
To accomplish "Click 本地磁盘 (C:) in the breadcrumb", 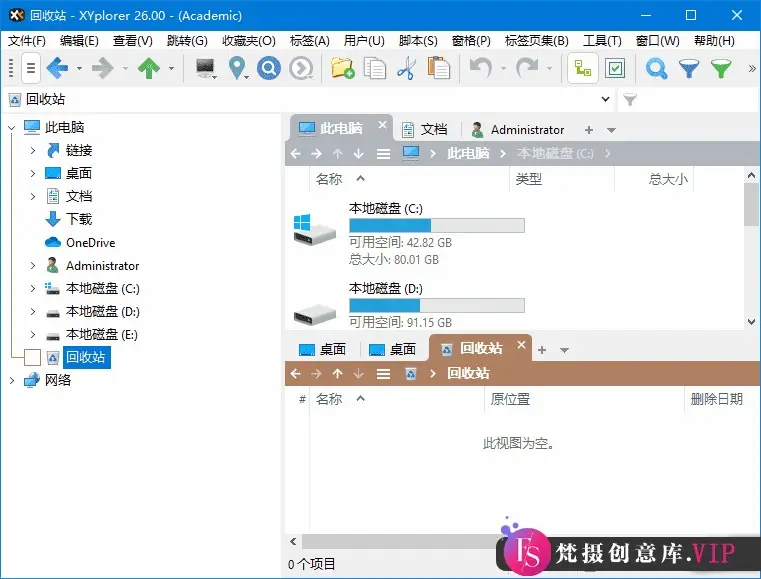I will [555, 153].
